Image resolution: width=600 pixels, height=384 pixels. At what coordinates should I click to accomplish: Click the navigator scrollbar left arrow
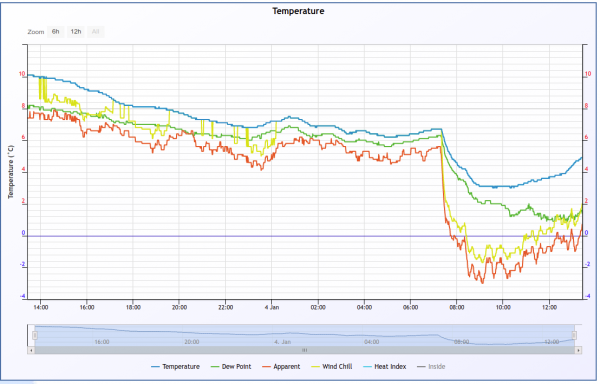pyautogui.click(x=31, y=350)
